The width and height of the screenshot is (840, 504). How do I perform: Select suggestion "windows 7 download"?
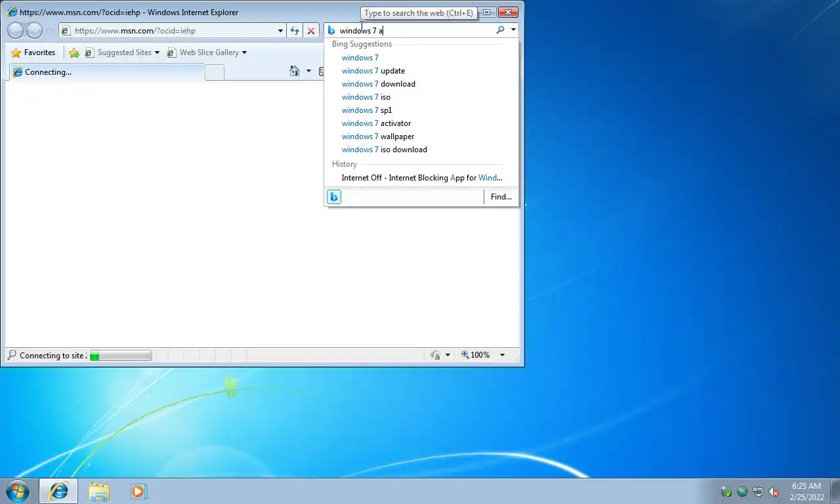(378, 84)
